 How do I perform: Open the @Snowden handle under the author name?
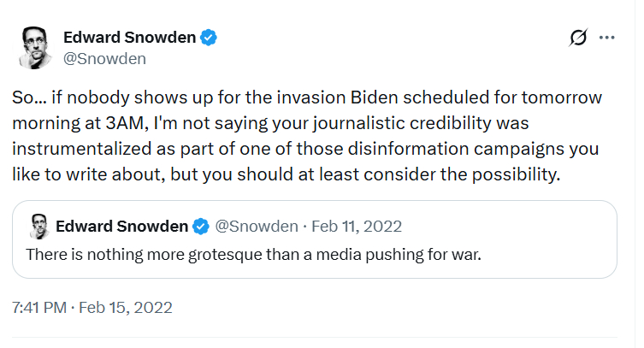104,58
